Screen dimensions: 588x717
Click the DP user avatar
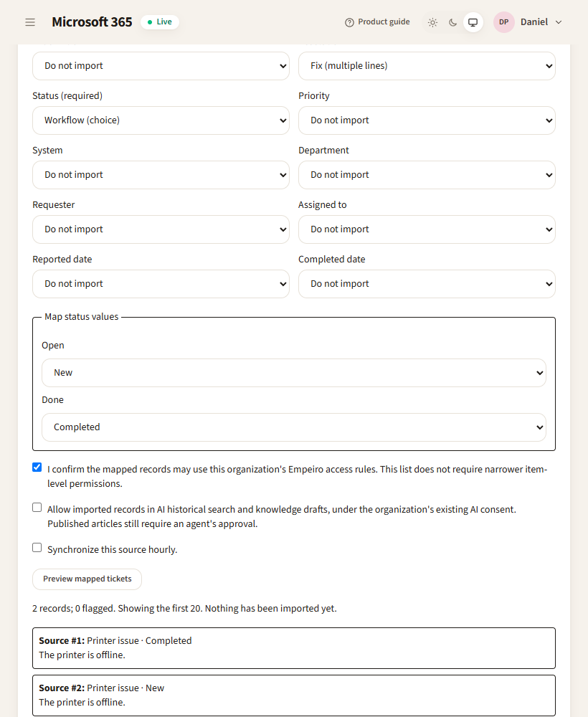504,22
